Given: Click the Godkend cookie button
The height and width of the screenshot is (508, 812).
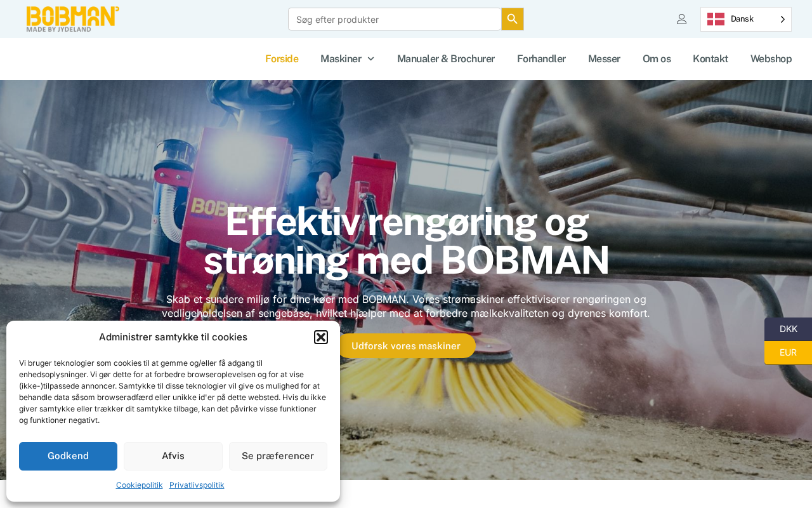Looking at the screenshot, I should pos(68,456).
